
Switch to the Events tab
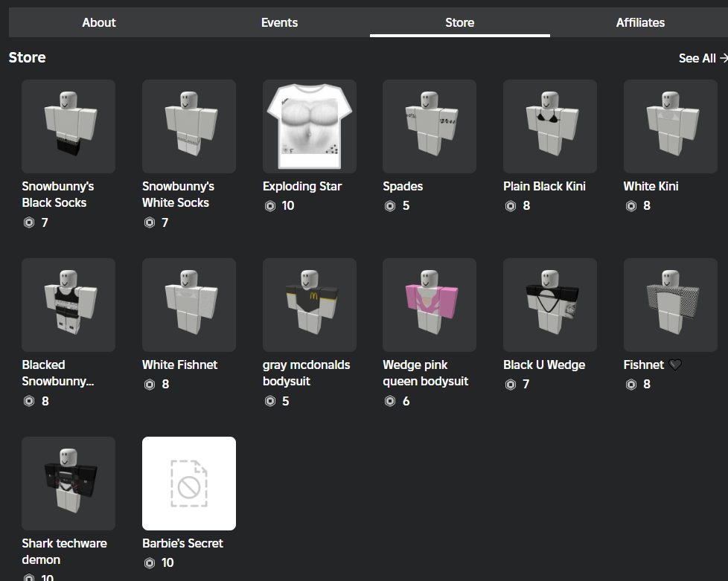coord(279,22)
